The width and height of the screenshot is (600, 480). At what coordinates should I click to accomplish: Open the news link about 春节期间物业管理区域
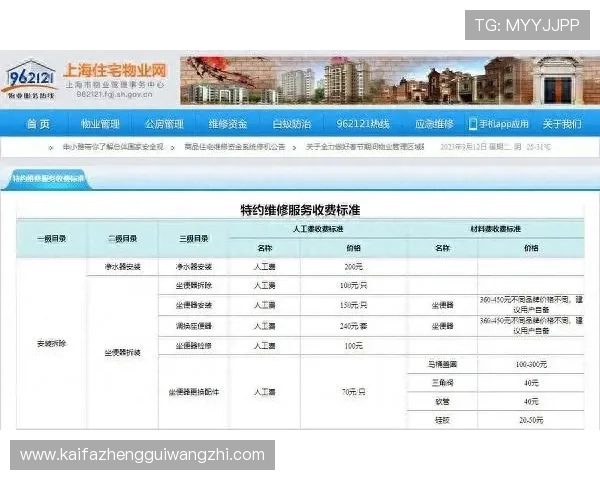(365, 147)
